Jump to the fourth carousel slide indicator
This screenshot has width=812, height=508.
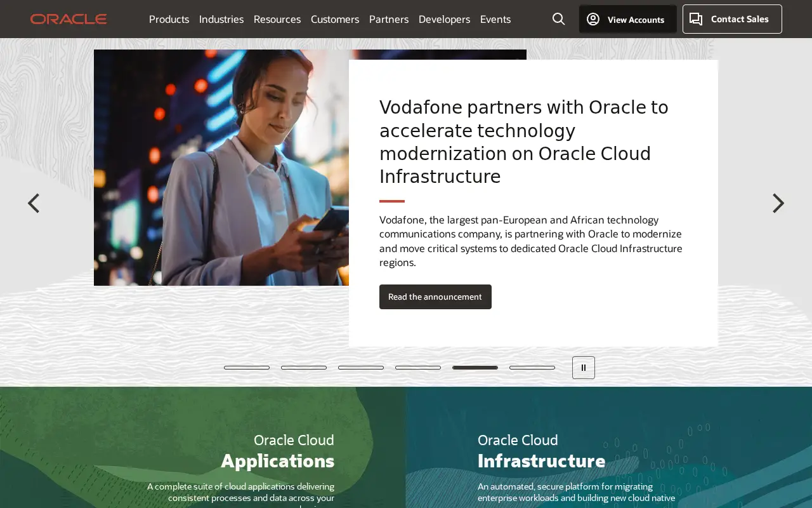[x=418, y=368]
